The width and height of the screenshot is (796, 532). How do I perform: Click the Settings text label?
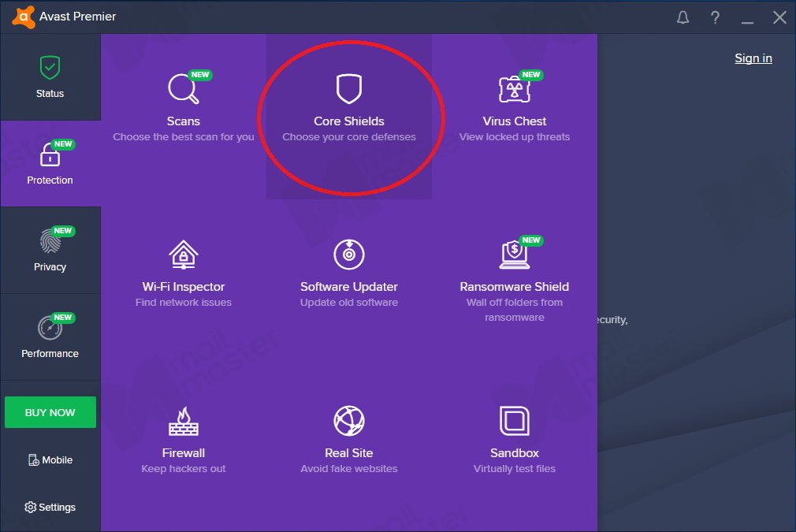point(57,507)
